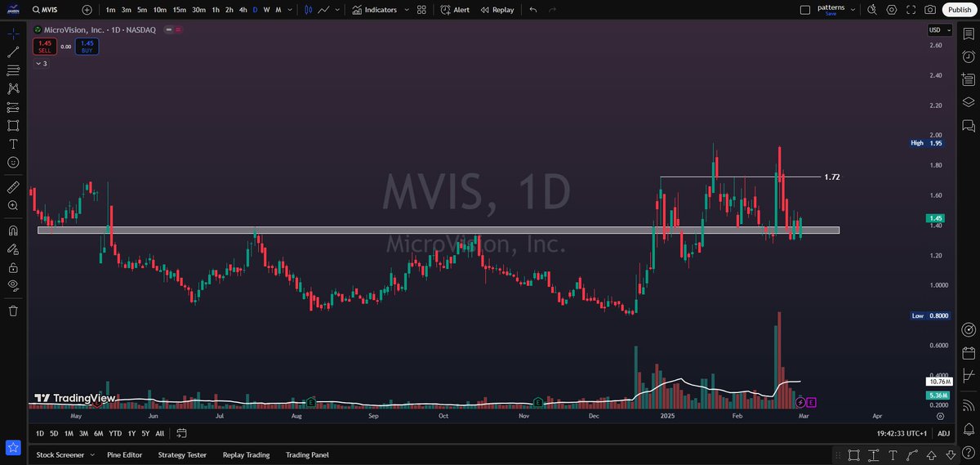Set date range to 1M

pos(69,433)
